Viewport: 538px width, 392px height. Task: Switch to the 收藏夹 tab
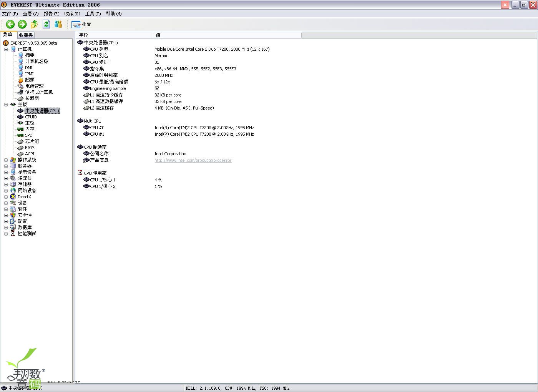coord(26,35)
